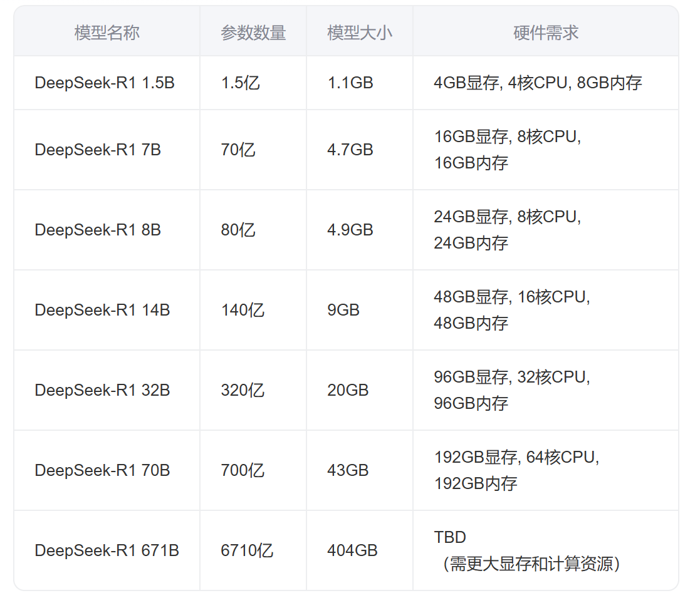Click the 80亿 parameter value
This screenshot has width=700, height=603.
(238, 230)
